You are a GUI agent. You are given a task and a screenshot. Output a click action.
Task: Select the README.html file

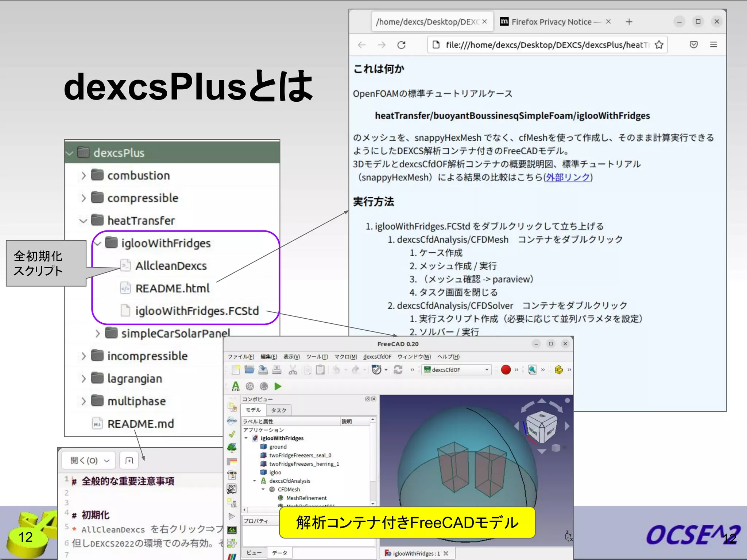point(165,288)
